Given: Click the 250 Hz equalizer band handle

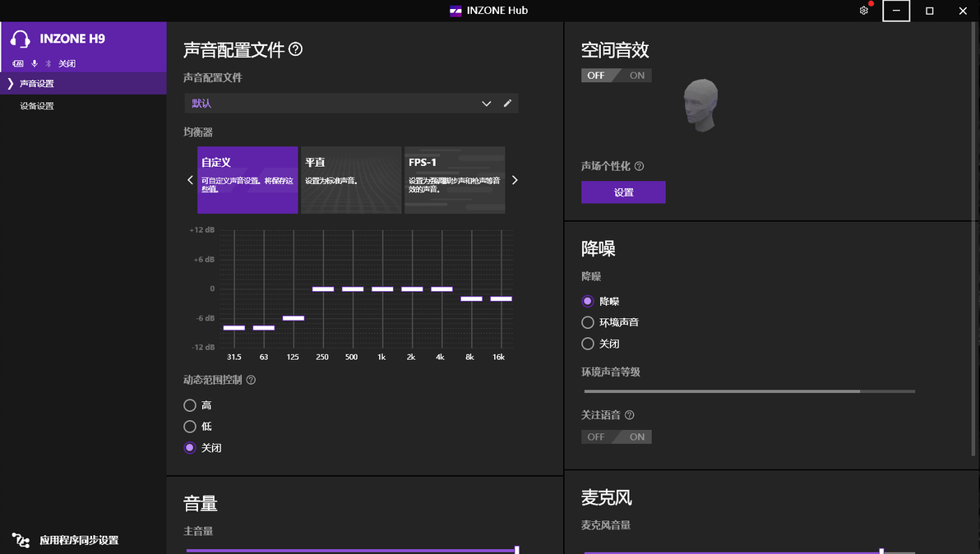Looking at the screenshot, I should 323,289.
